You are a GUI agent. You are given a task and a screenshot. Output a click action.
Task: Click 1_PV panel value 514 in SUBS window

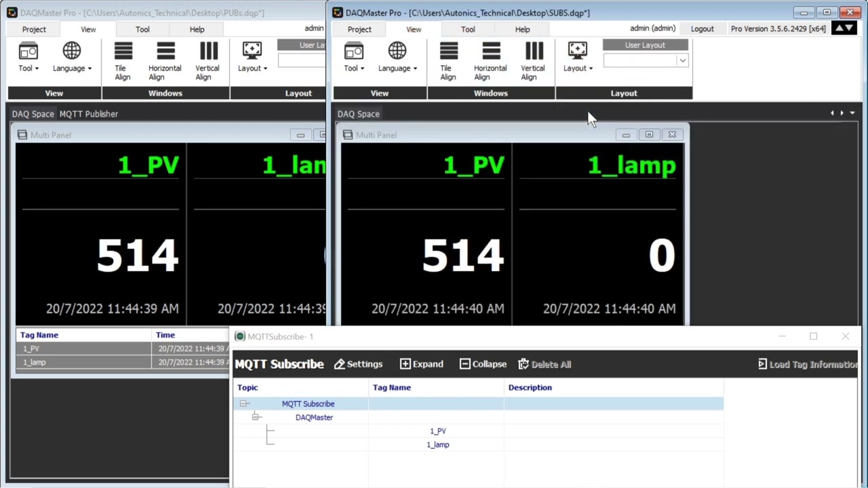coord(462,256)
